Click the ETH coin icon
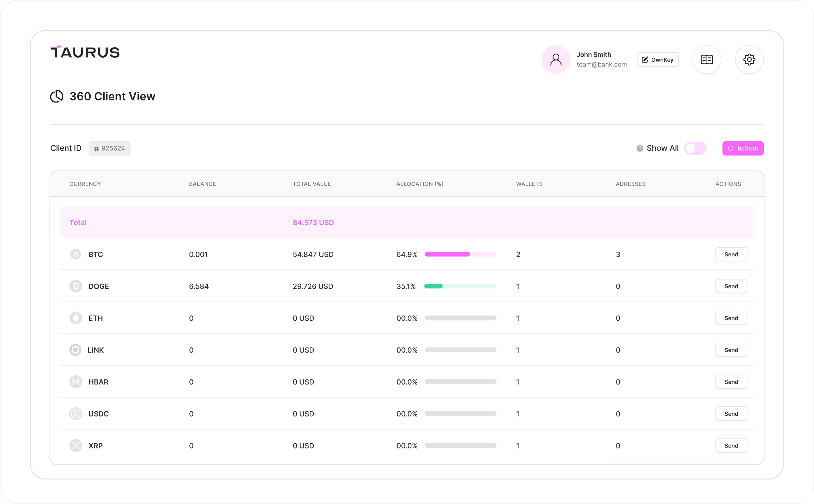Image resolution: width=814 pixels, height=504 pixels. 76,318
